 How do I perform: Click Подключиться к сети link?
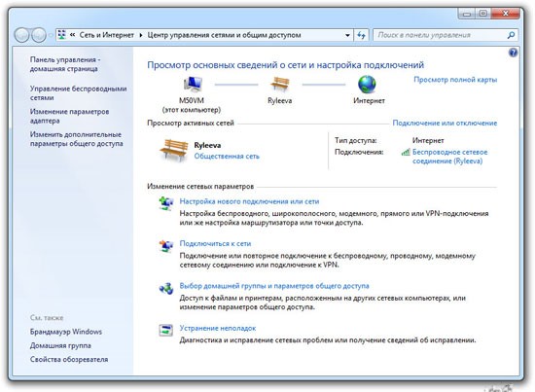click(x=215, y=243)
